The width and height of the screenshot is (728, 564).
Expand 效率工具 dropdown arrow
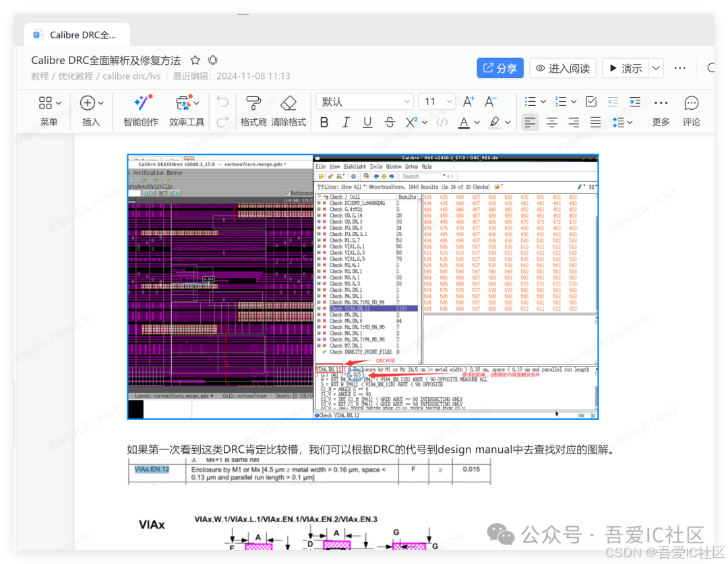point(197,102)
